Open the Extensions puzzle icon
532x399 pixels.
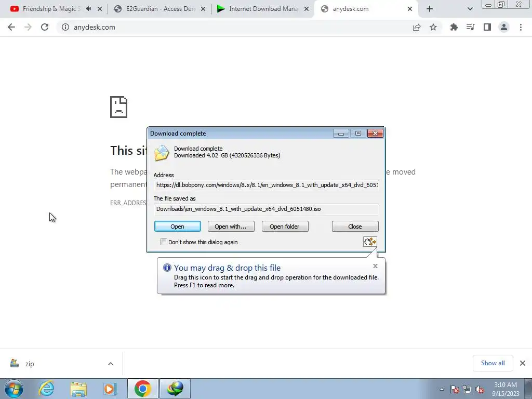(454, 27)
